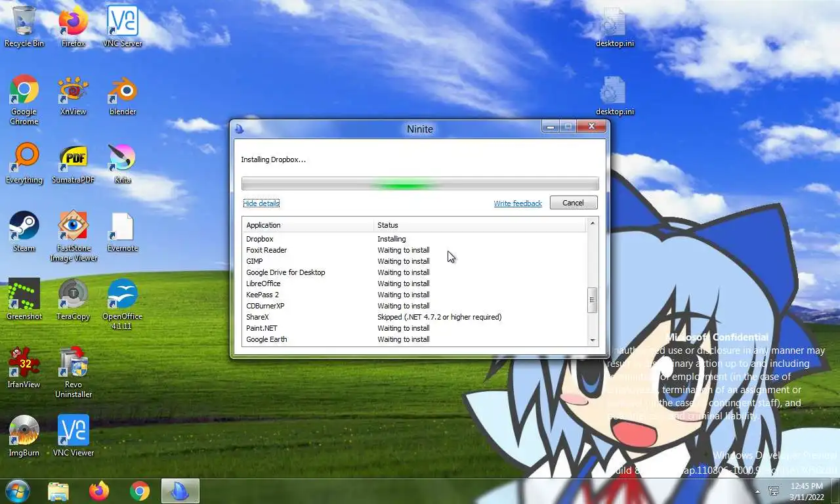Click the IrfanView desktop icon
The image size is (840, 504).
(x=24, y=368)
